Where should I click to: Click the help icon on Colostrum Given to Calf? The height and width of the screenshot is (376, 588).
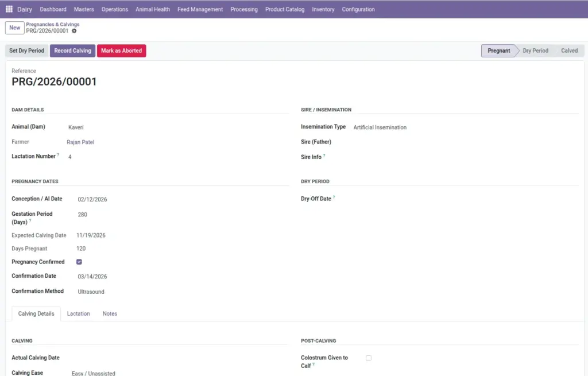[x=314, y=365]
